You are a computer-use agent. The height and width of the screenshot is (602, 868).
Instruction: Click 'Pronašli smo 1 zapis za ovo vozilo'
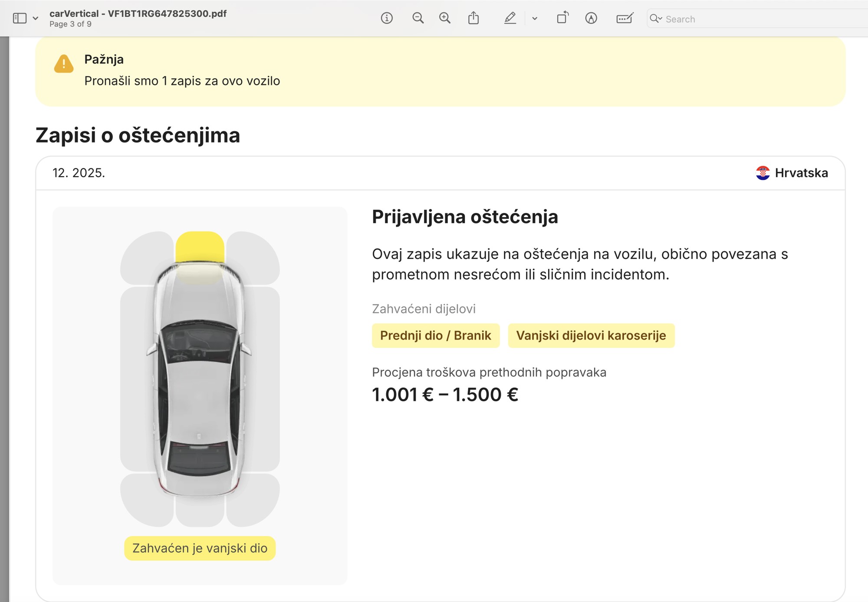182,81
